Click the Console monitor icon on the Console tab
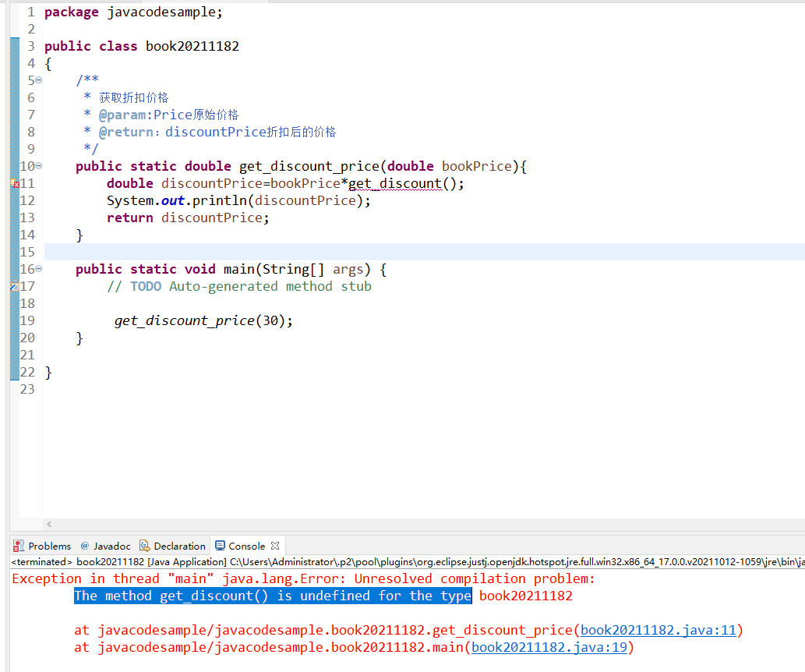The width and height of the screenshot is (805, 672). coord(221,546)
